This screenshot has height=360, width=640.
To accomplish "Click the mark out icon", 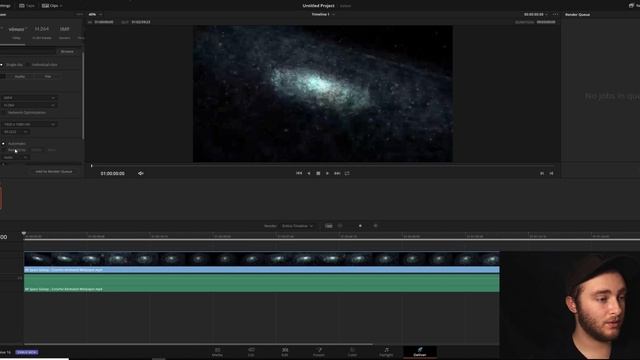I will pyautogui.click(x=551, y=173).
